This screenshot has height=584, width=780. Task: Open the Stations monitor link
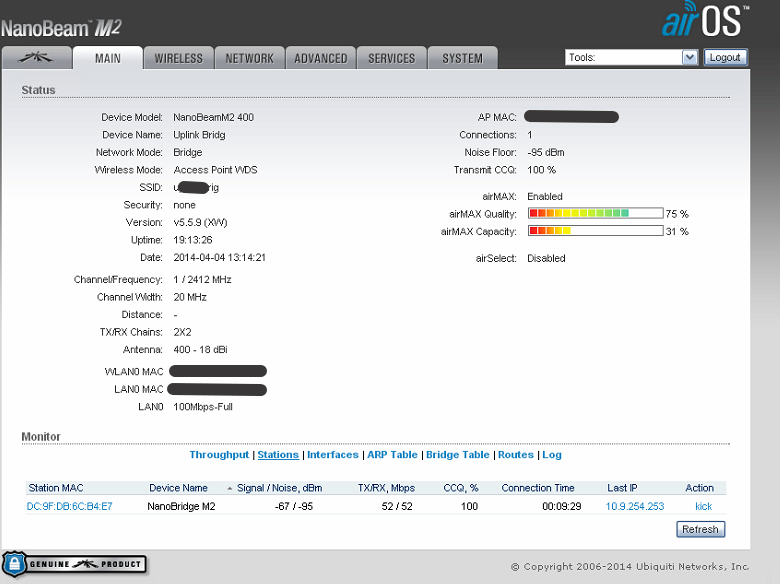coord(278,455)
